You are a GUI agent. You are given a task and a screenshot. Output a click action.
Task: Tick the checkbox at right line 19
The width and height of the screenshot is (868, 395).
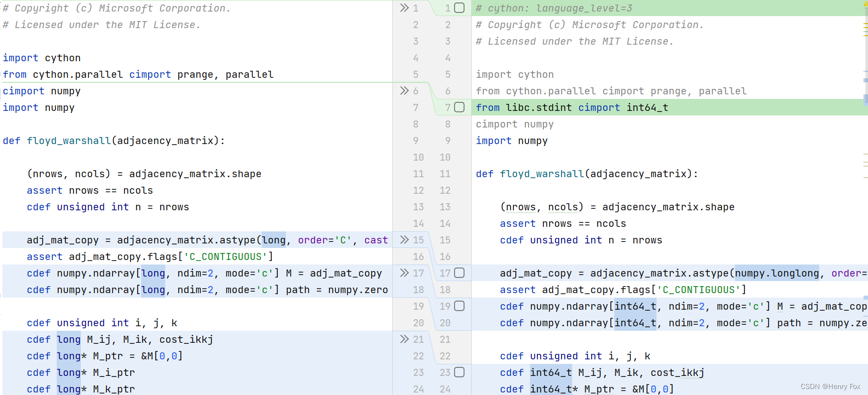pyautogui.click(x=459, y=306)
